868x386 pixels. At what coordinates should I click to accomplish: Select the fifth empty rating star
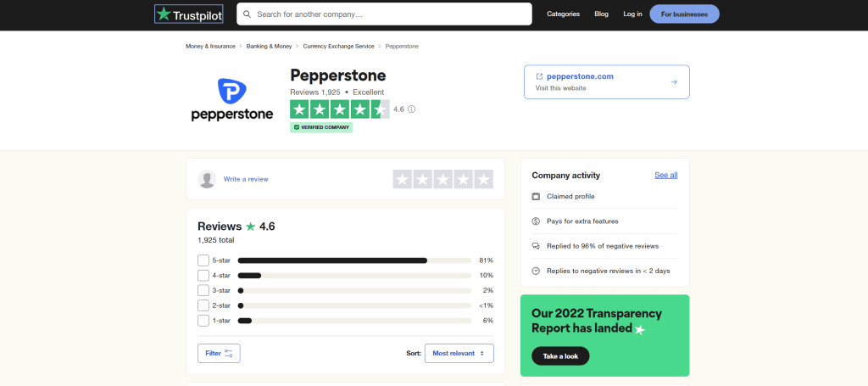[484, 179]
